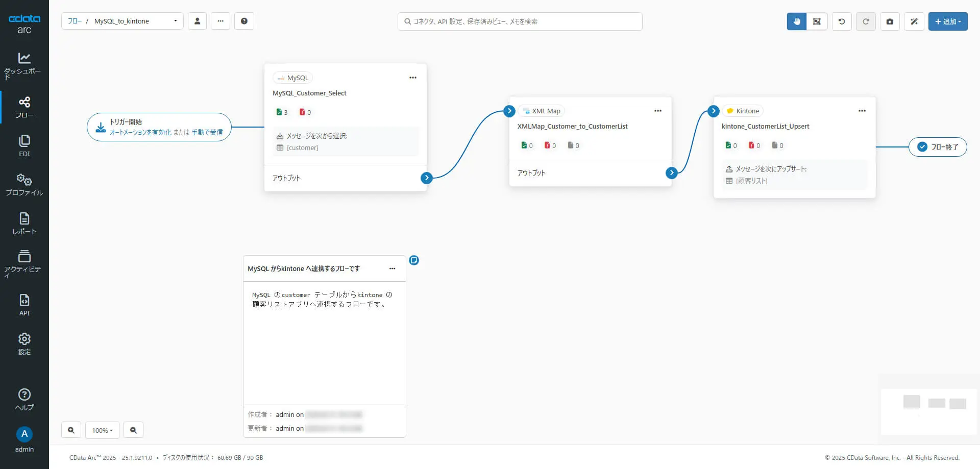Click the フロー breadcrumb link
This screenshot has height=469, width=980.
tap(75, 21)
